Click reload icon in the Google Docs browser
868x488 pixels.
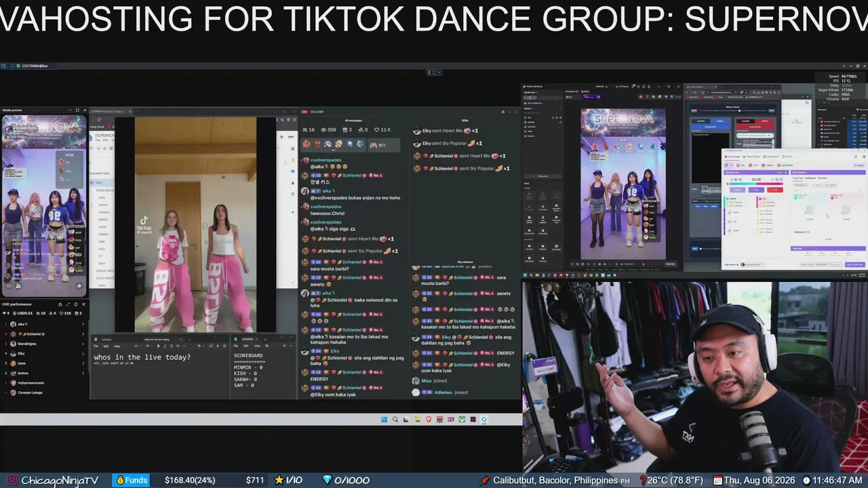point(99,119)
